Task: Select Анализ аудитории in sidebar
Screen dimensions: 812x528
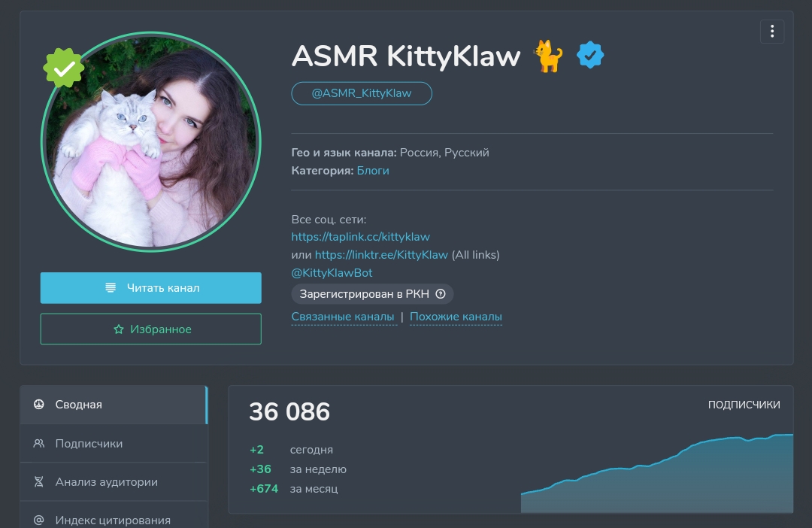Action: click(114, 482)
